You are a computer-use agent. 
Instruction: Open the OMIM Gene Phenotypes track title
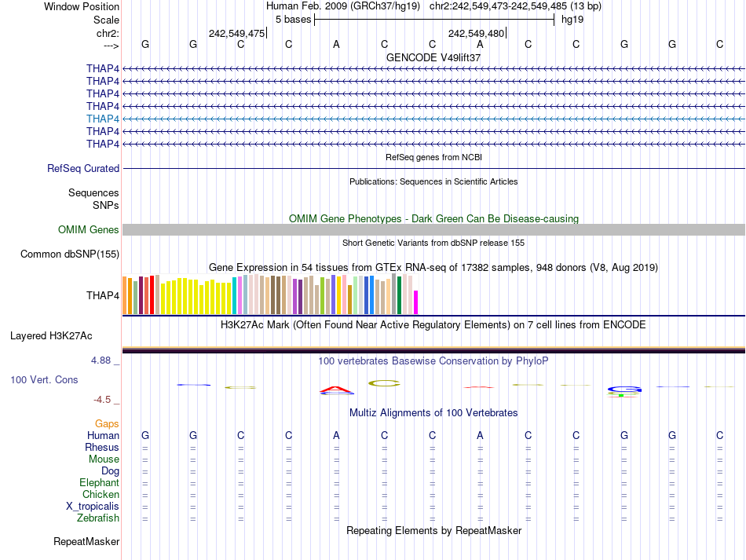[433, 219]
